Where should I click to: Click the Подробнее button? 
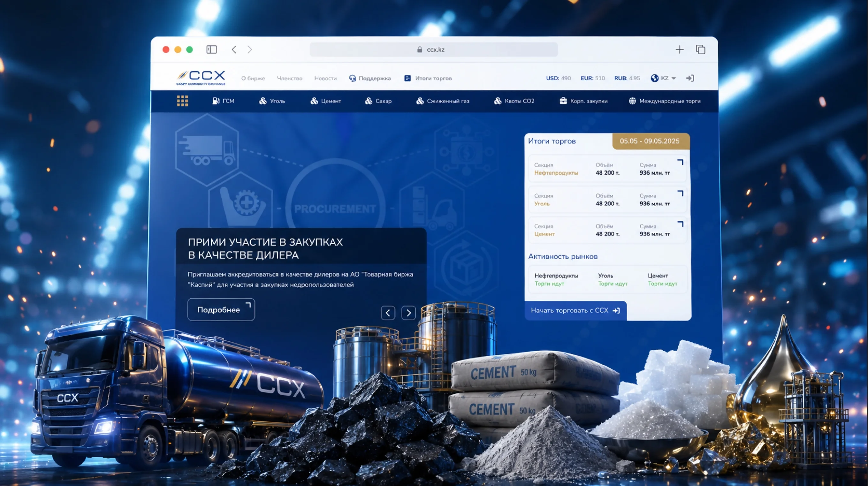tap(221, 309)
